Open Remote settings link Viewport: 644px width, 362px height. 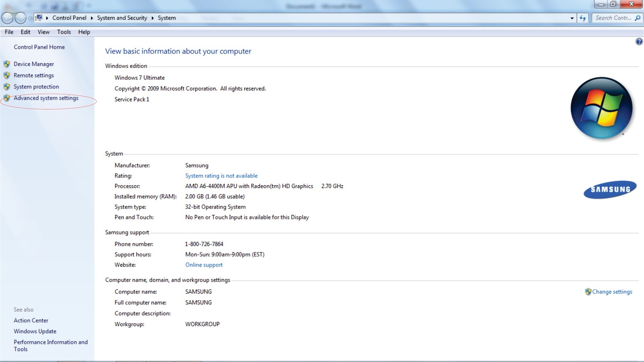pyautogui.click(x=34, y=75)
